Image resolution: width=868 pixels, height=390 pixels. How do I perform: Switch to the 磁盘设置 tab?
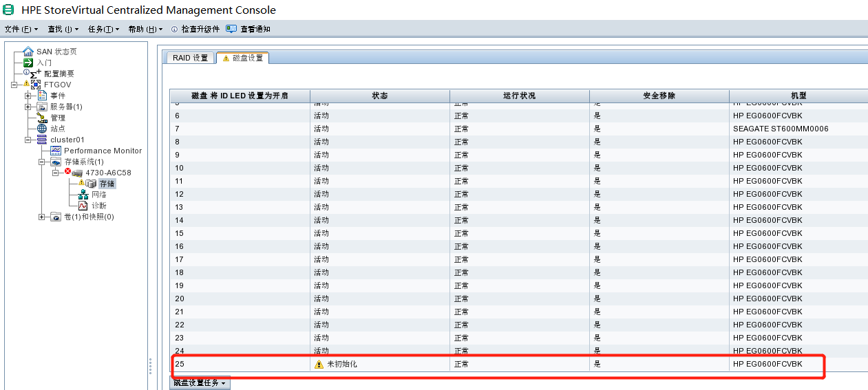pyautogui.click(x=242, y=58)
